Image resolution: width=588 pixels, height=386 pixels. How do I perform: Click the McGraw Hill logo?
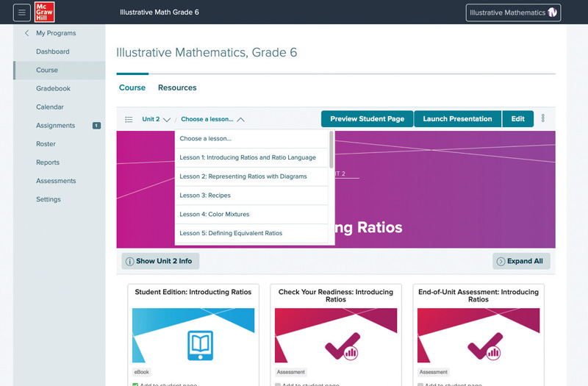[44, 12]
